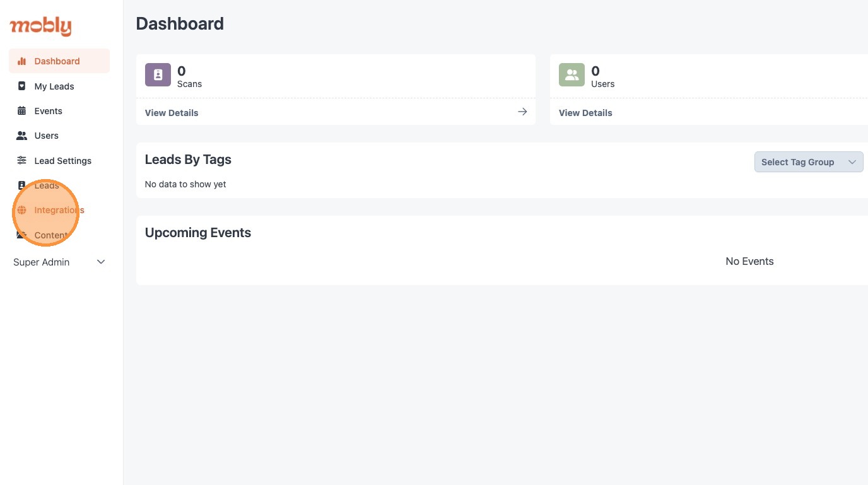This screenshot has width=868, height=485.
Task: Click View Details under Users
Action: point(585,113)
